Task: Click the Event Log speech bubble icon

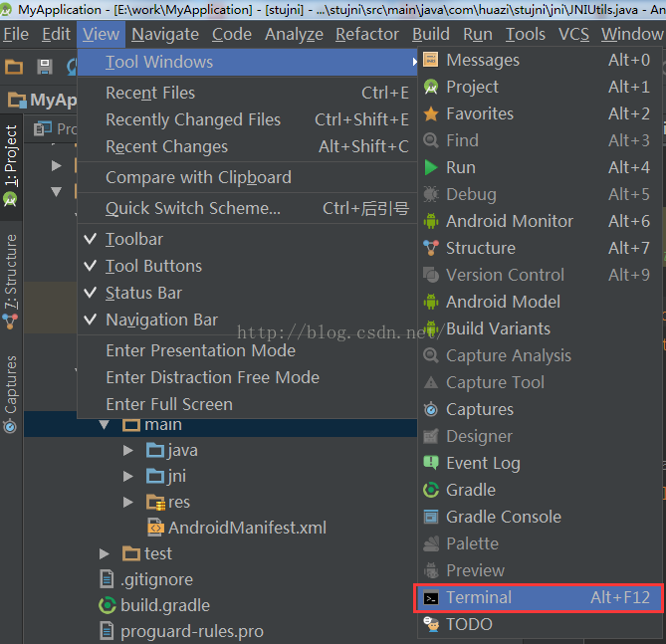Action: coord(431,463)
